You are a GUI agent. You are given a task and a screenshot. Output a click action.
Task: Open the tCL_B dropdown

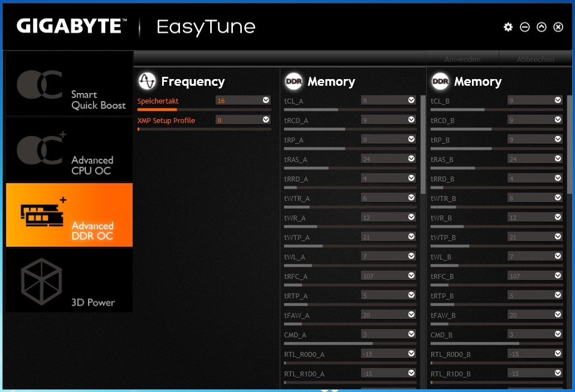(558, 100)
